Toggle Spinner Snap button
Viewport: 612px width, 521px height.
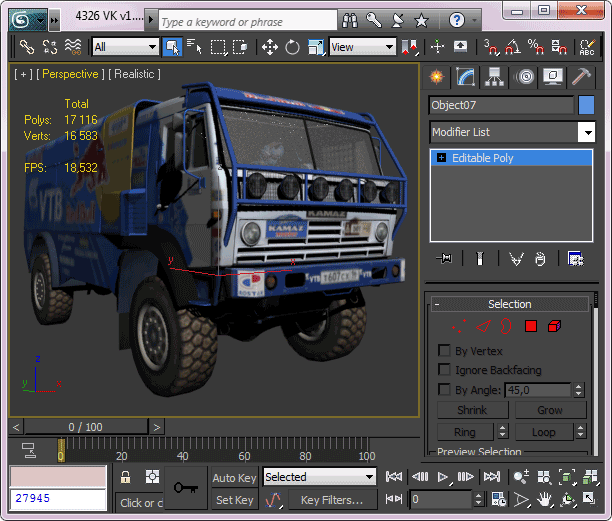click(559, 47)
